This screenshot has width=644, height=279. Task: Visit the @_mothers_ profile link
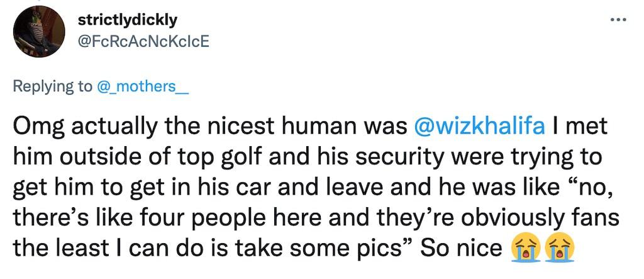coord(143,86)
